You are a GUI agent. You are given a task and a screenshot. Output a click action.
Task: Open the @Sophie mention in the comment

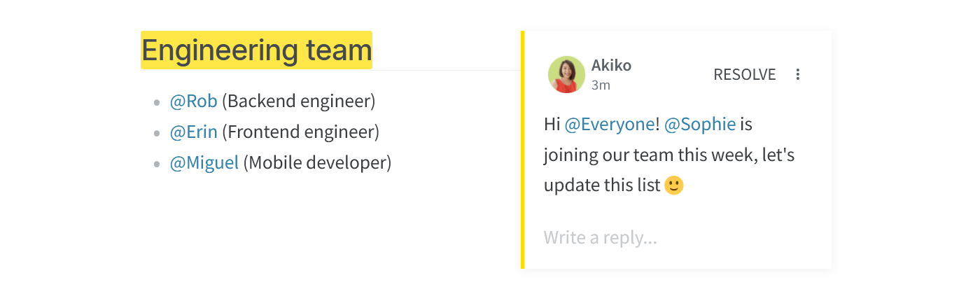[700, 125]
